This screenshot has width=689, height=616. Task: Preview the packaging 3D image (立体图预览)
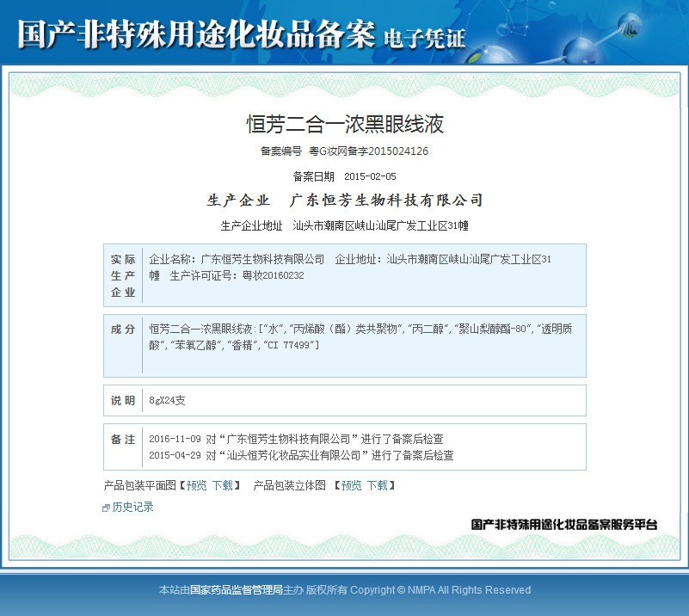click(x=351, y=485)
